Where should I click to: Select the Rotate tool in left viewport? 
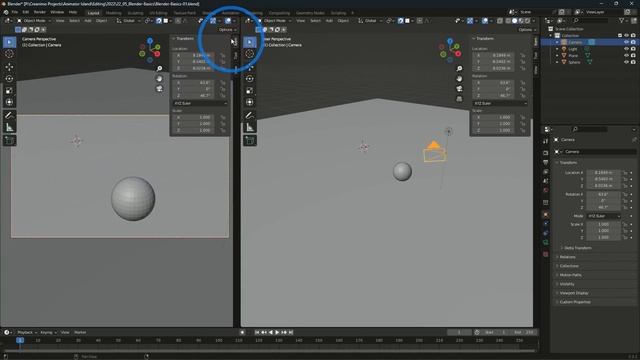9,78
